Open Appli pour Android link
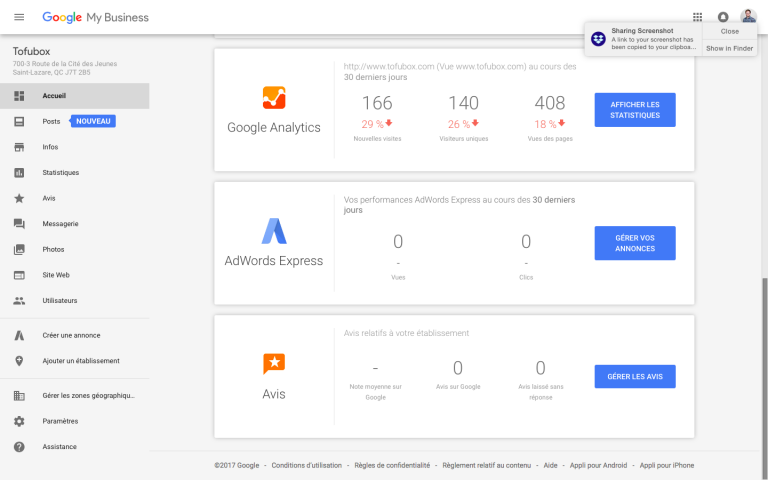768x480 pixels. (x=598, y=465)
